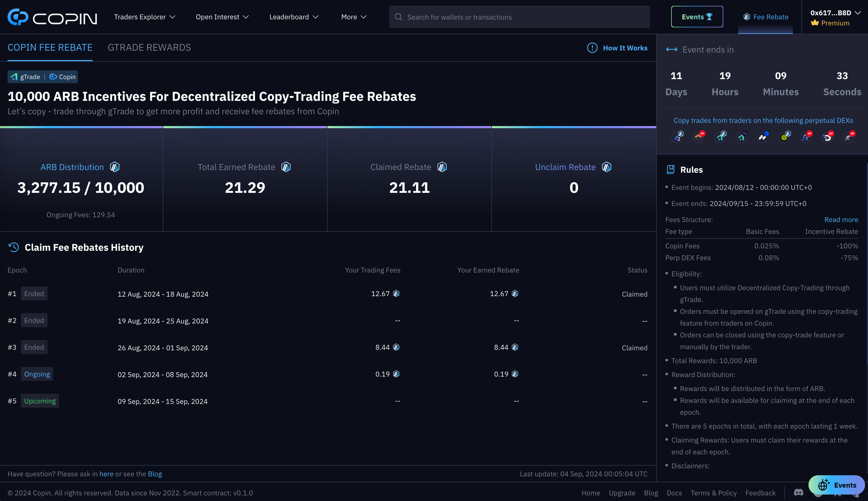Click the Copin logo in header
Viewport: 868px width, 501px height.
pos(52,17)
